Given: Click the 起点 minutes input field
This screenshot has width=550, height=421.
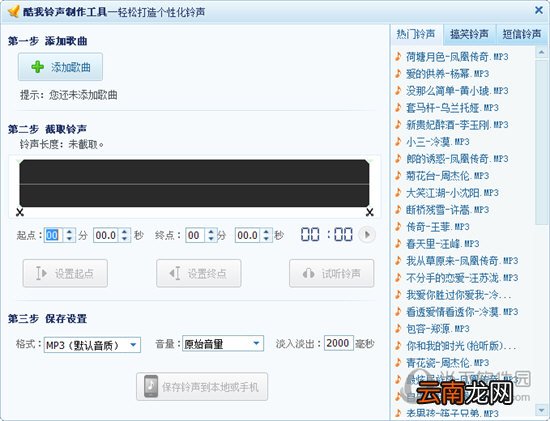Looking at the screenshot, I should coord(54,235).
